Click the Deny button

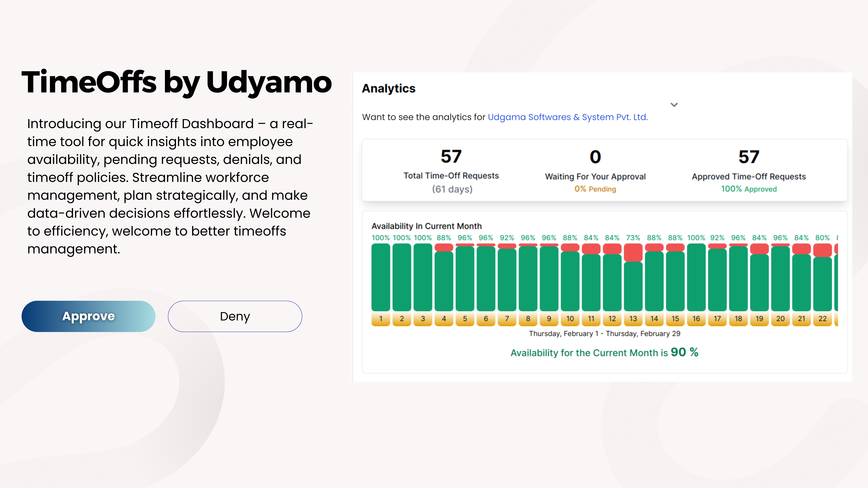pyautogui.click(x=235, y=316)
